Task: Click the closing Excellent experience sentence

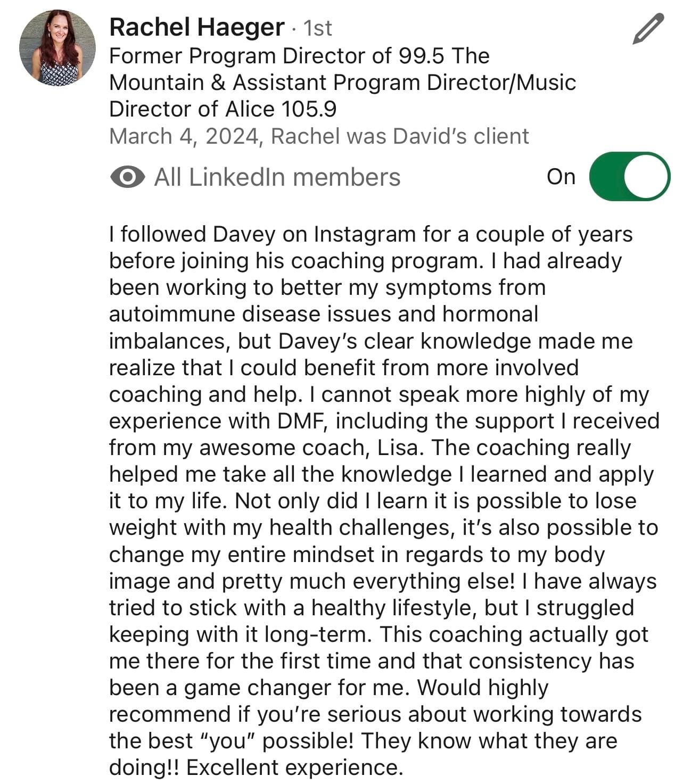Action: pyautogui.click(x=294, y=768)
